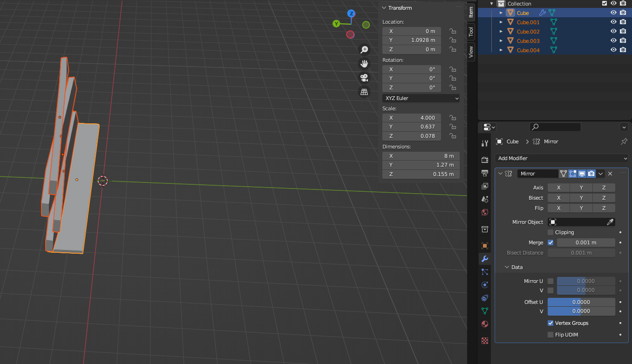The image size is (632, 364).
Task: Toggle Mirror modifier On Cage vertex display
Action: (563, 174)
